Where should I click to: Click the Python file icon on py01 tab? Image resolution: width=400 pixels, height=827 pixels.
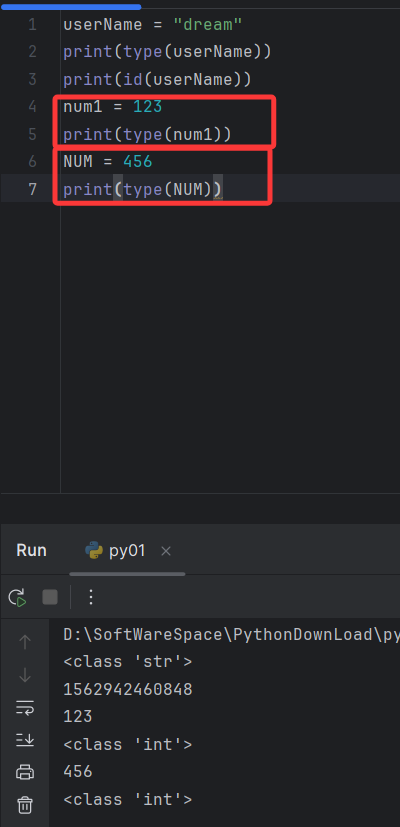tap(94, 551)
